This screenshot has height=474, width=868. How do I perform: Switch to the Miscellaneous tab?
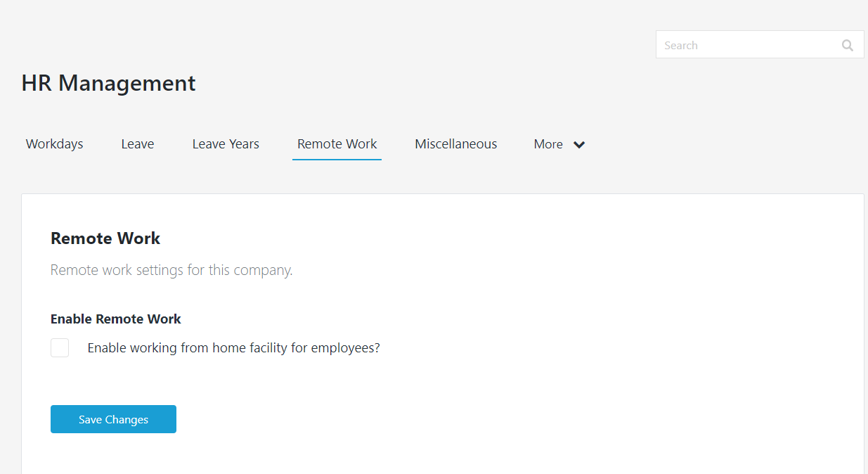coord(455,143)
